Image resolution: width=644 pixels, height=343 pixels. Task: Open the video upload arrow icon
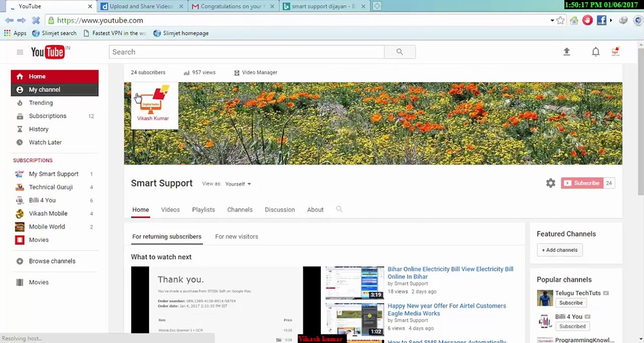(567, 51)
